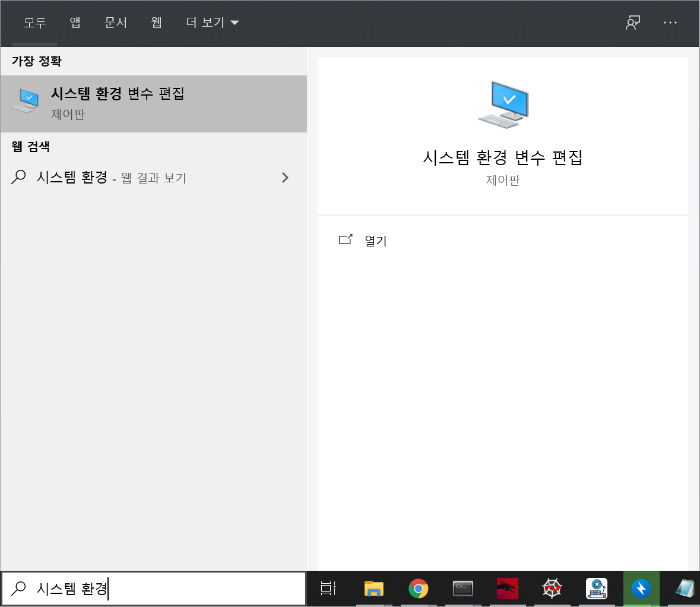Click the magnifier icon beside 웹 결과 보기
700x607 pixels.
(x=18, y=178)
